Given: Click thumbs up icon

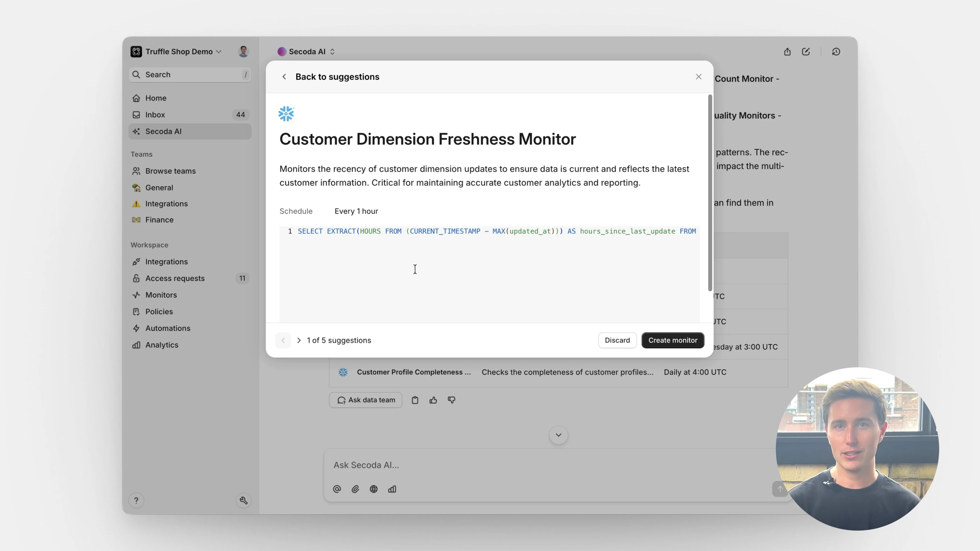Looking at the screenshot, I should [433, 400].
